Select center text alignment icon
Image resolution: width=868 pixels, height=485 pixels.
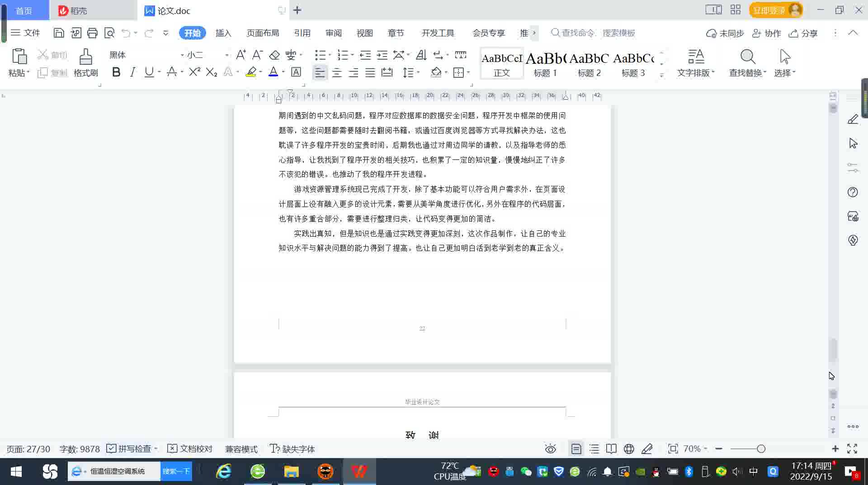click(337, 72)
